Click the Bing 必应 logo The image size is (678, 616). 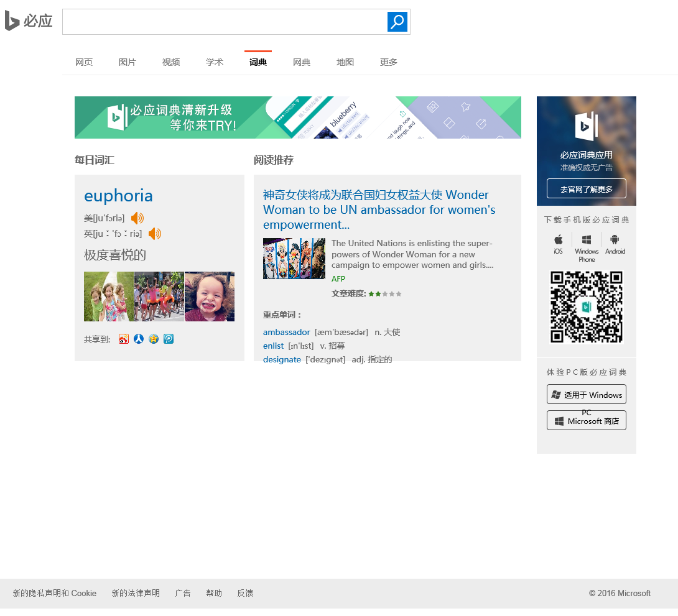tap(29, 21)
